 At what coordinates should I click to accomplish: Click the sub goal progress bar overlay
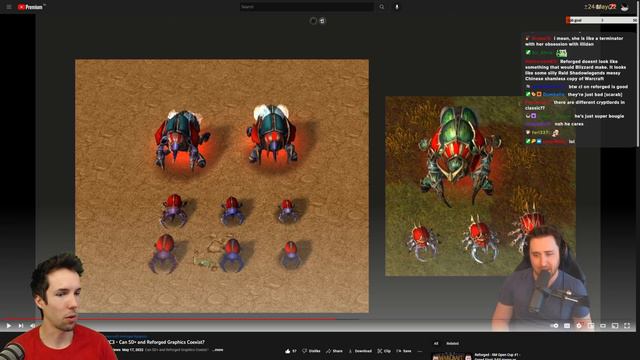(601, 20)
